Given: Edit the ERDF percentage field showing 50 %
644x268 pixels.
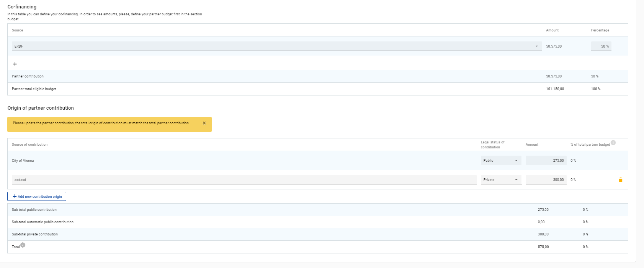Looking at the screenshot, I should (x=601, y=46).
